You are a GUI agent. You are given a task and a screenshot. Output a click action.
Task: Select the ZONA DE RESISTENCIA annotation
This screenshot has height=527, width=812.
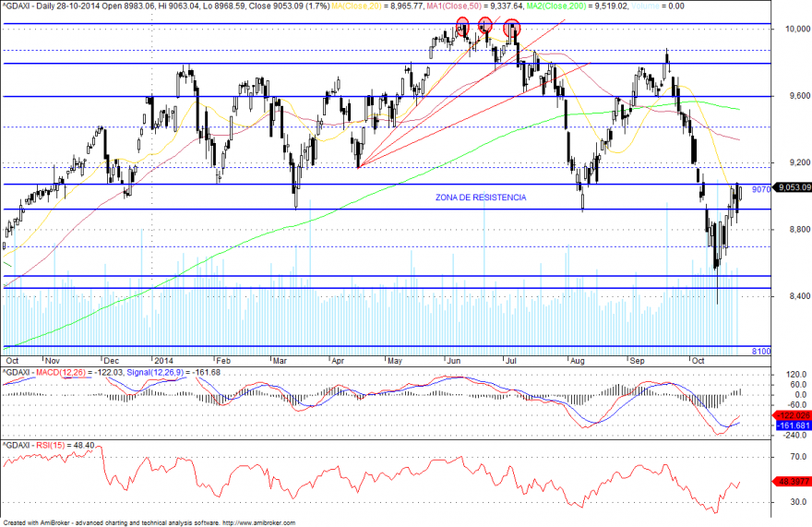click(481, 198)
